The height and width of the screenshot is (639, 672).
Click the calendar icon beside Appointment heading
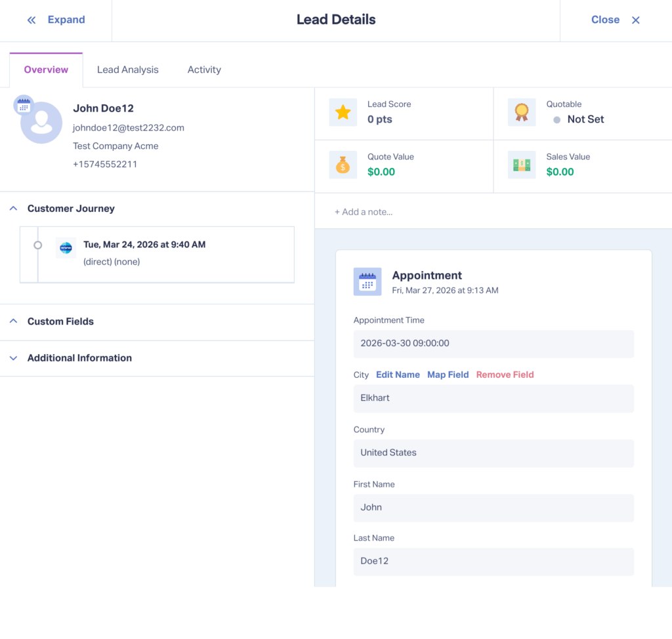click(x=367, y=281)
